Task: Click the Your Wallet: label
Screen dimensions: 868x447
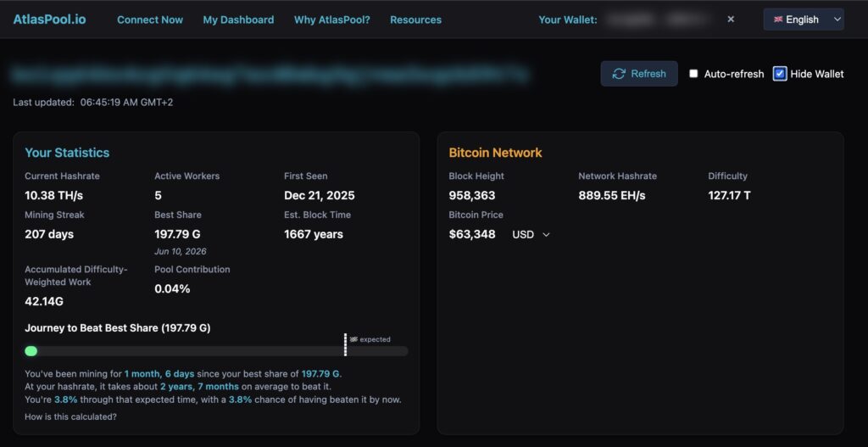Action: pyautogui.click(x=568, y=20)
